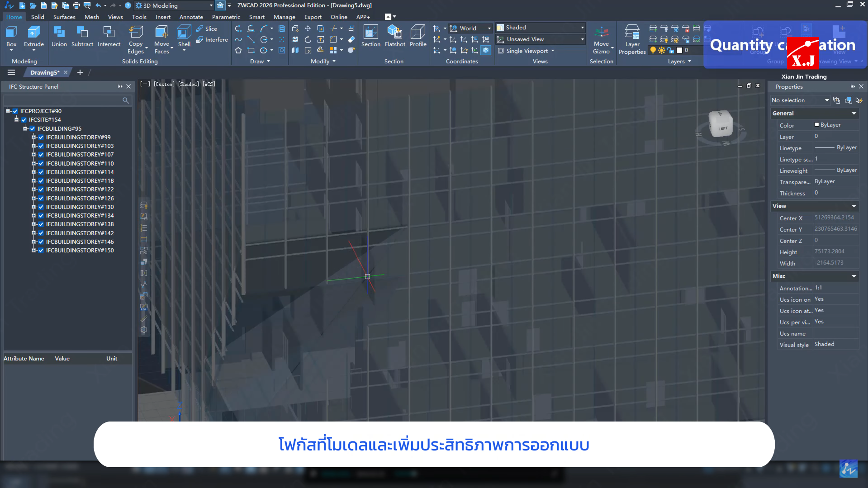The image size is (868, 488).
Task: Click the new drawing tab plus button
Action: click(x=80, y=72)
